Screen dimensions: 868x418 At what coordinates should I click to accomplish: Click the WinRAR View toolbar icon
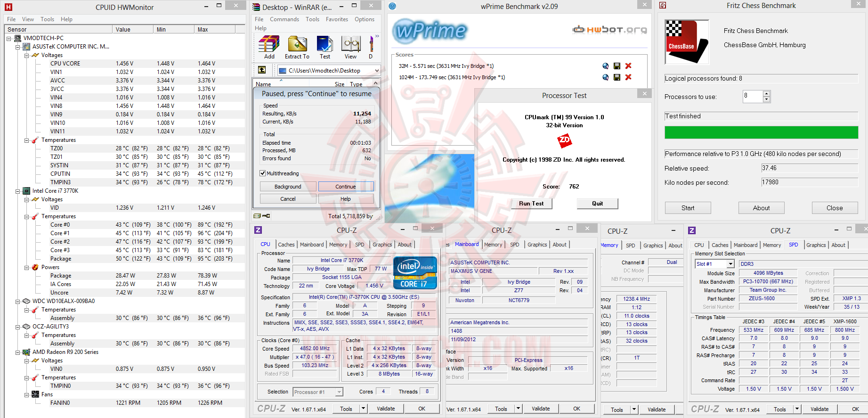click(x=351, y=48)
